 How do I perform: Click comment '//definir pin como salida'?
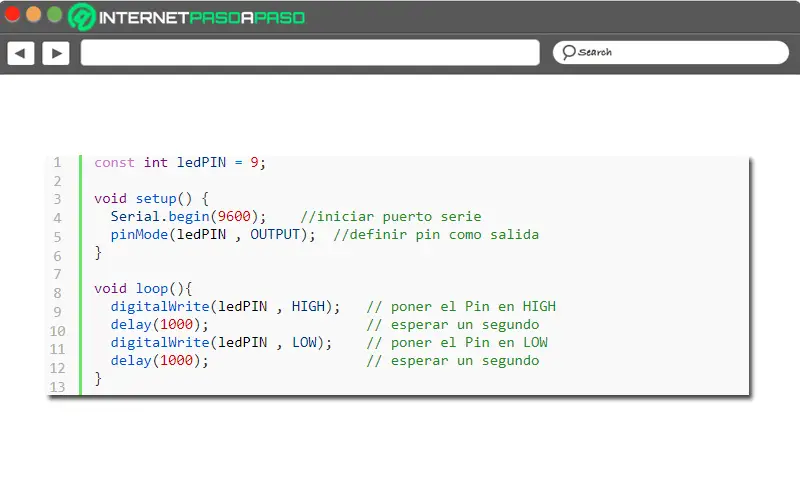point(436,235)
